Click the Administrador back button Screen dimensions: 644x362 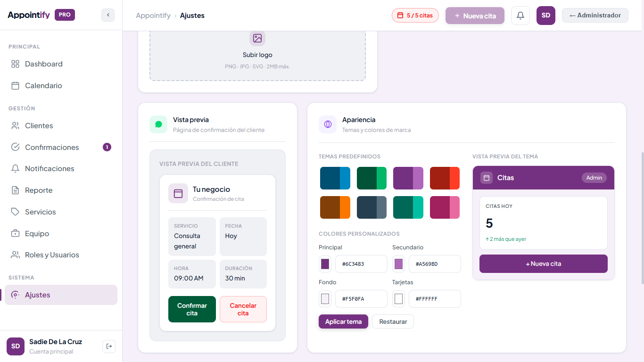595,15
